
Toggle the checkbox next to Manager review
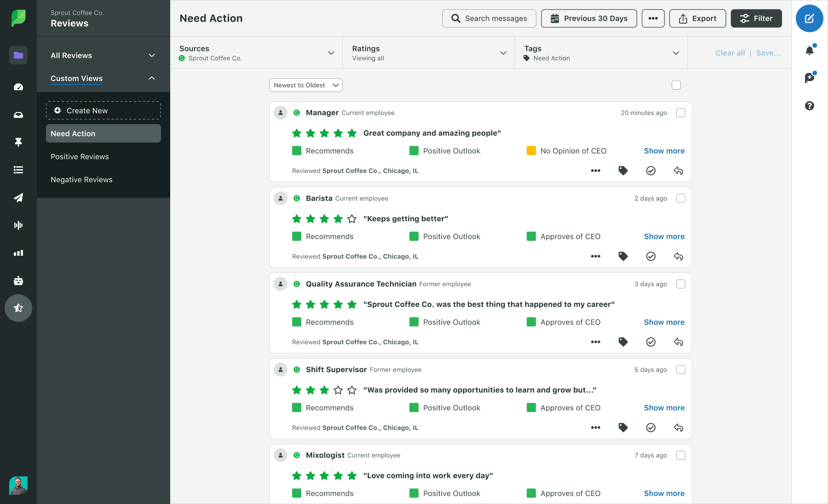[681, 112]
